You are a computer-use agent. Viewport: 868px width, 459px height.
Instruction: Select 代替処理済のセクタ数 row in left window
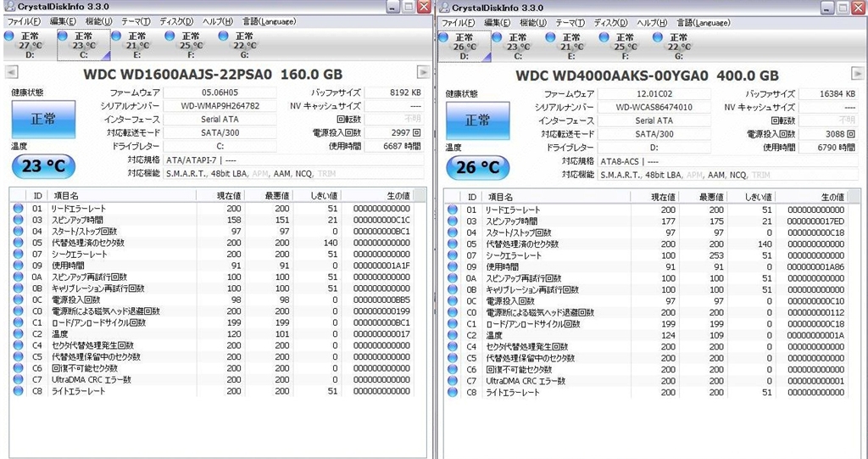point(212,243)
